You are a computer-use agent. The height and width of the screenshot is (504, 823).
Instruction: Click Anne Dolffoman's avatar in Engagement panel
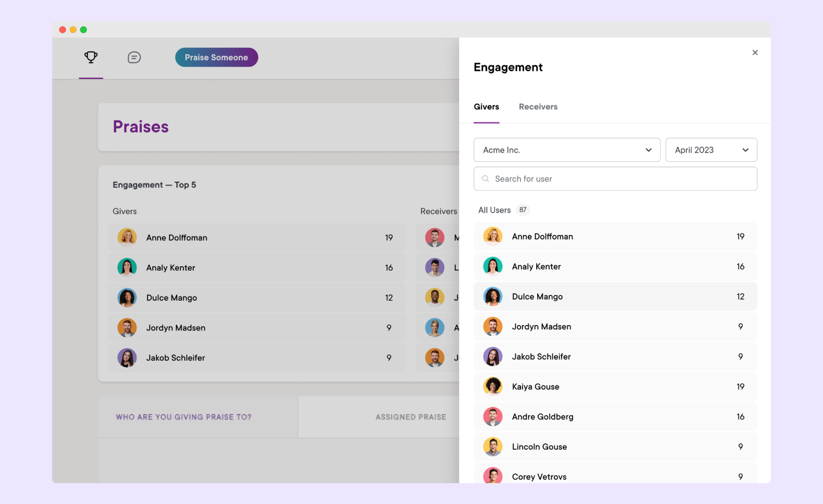(492, 237)
